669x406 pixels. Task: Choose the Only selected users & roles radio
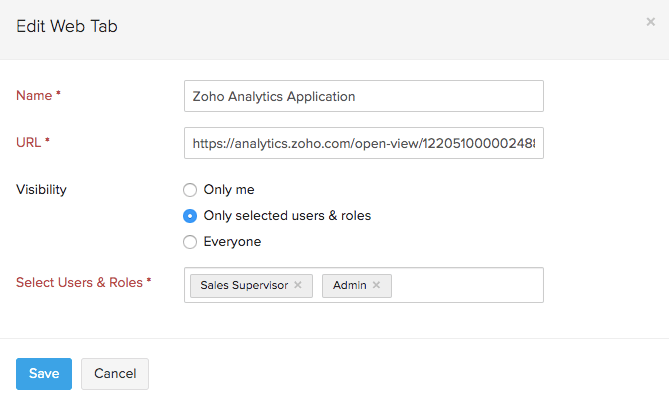(x=190, y=215)
